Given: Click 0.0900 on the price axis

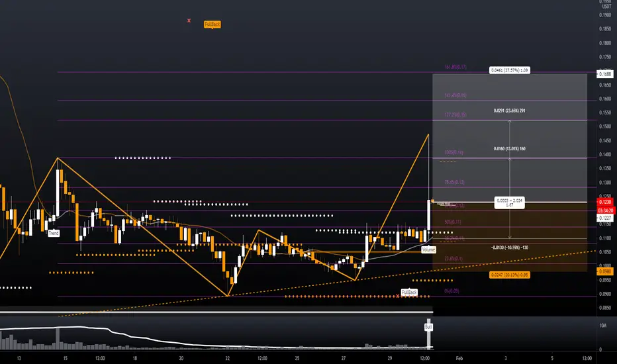Looking at the screenshot, I should tap(605, 294).
